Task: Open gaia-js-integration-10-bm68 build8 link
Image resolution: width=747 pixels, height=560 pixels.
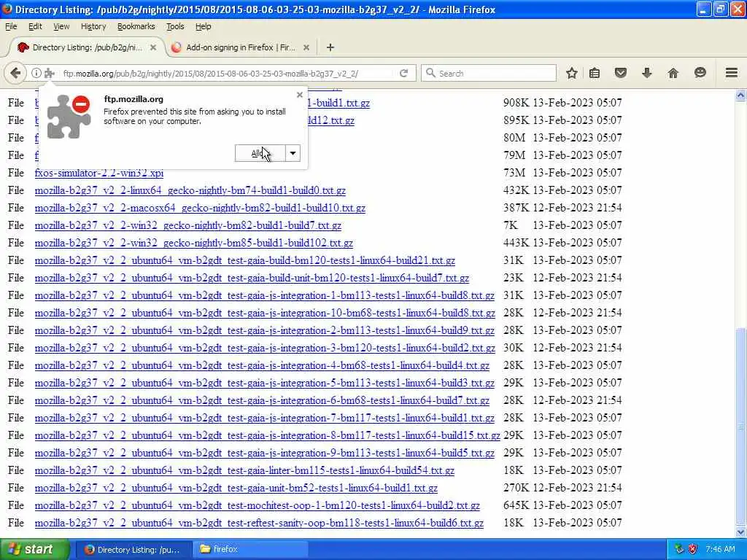Action: (265, 313)
